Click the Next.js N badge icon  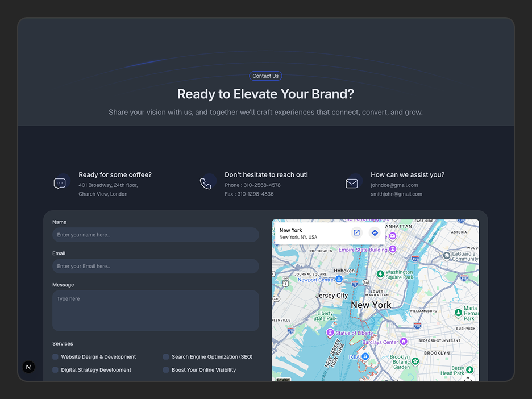click(x=28, y=367)
